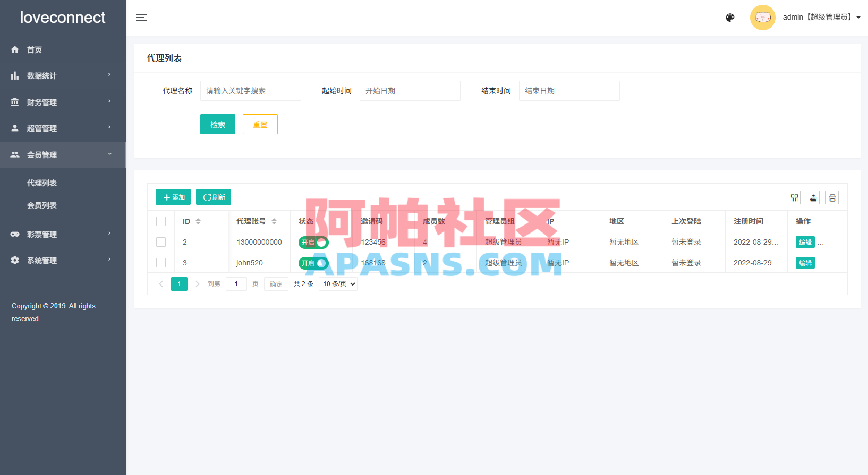The height and width of the screenshot is (475, 868).
Task: Click the person icon for 超管管理
Action: (15, 128)
